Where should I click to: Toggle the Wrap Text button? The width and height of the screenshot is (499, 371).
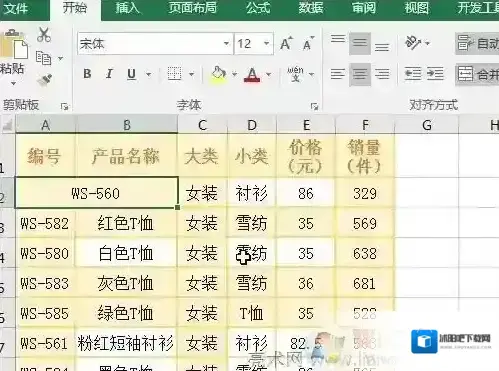point(477,43)
